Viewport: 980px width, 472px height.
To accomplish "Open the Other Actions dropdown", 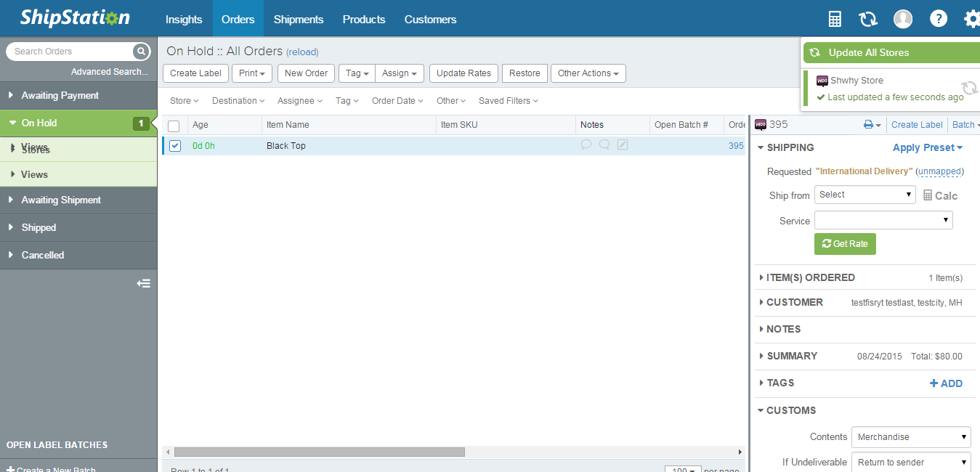I will click(x=588, y=73).
